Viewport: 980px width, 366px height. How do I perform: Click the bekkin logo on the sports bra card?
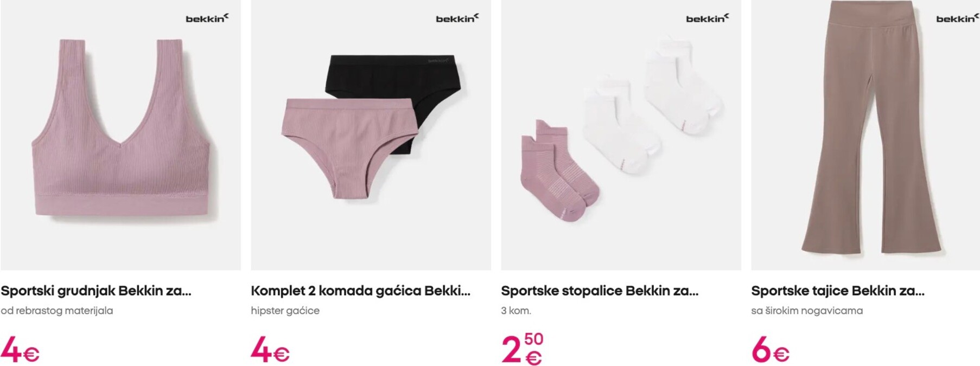(207, 18)
